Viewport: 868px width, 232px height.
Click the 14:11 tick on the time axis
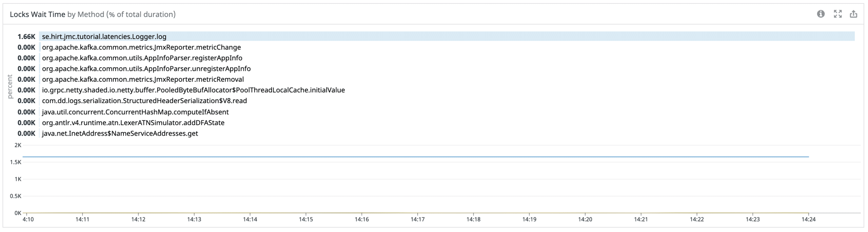(82, 219)
